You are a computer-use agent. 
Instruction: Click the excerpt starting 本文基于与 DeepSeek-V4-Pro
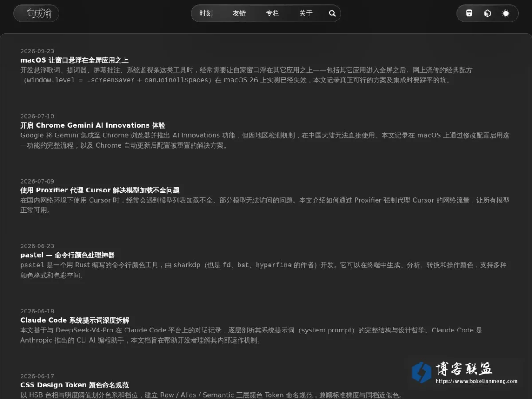(251, 335)
